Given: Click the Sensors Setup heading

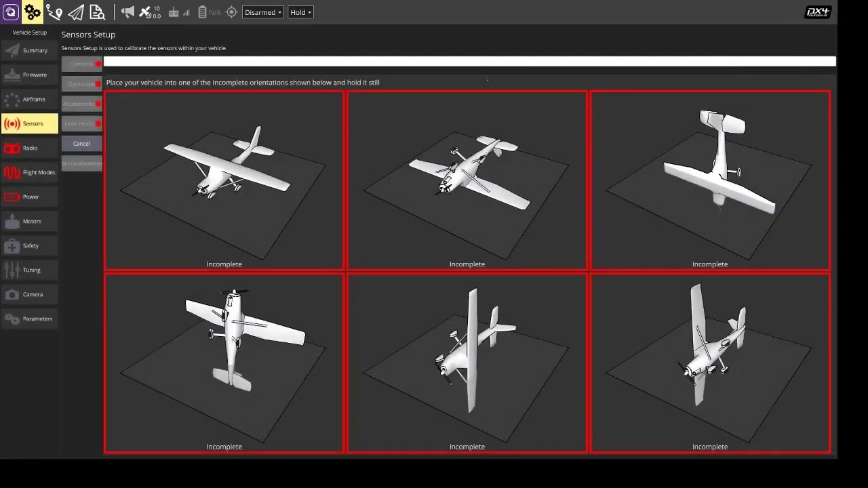Looking at the screenshot, I should 88,35.
